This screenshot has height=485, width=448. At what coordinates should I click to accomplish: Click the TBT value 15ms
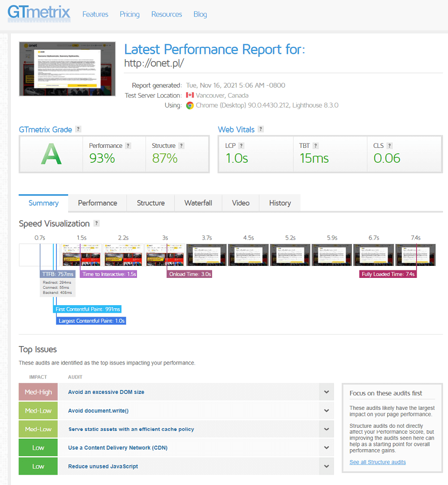pyautogui.click(x=314, y=158)
